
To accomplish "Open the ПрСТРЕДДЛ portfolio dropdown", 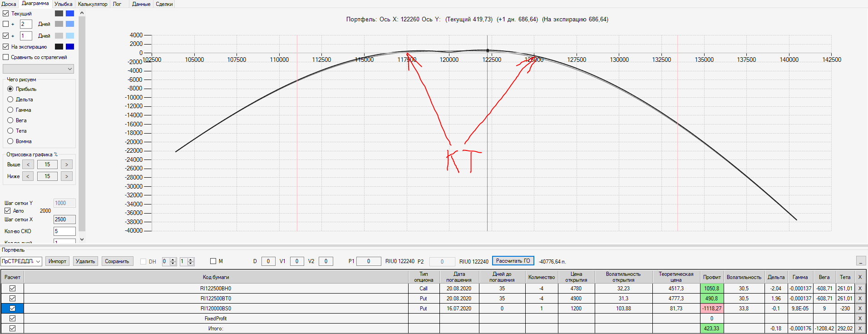I will pyautogui.click(x=21, y=261).
